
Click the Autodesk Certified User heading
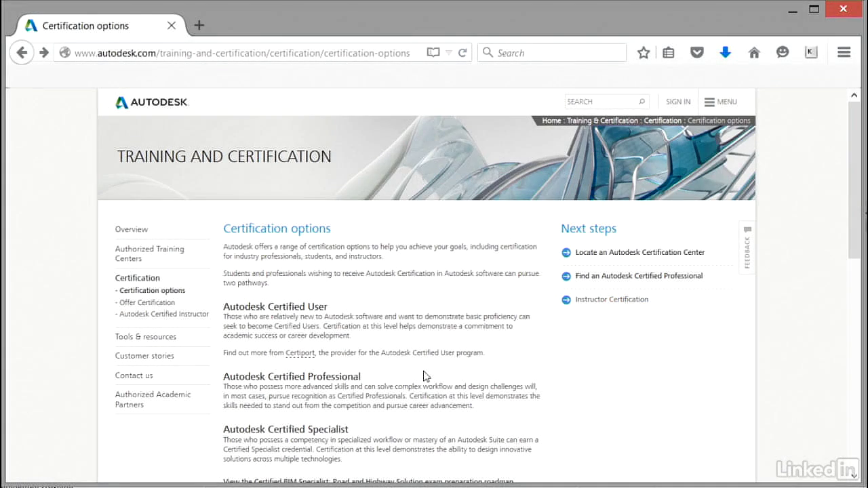pos(275,306)
